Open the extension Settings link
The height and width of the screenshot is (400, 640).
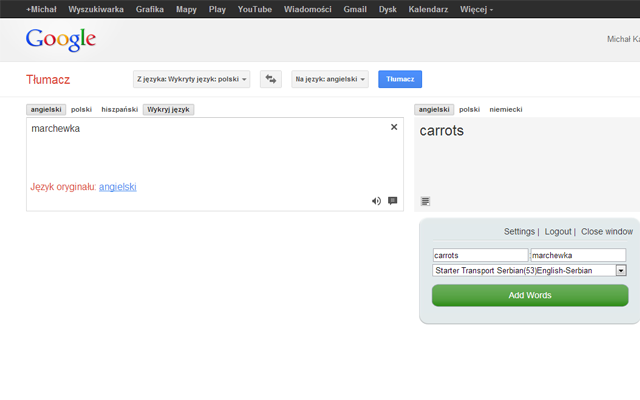pyautogui.click(x=519, y=231)
